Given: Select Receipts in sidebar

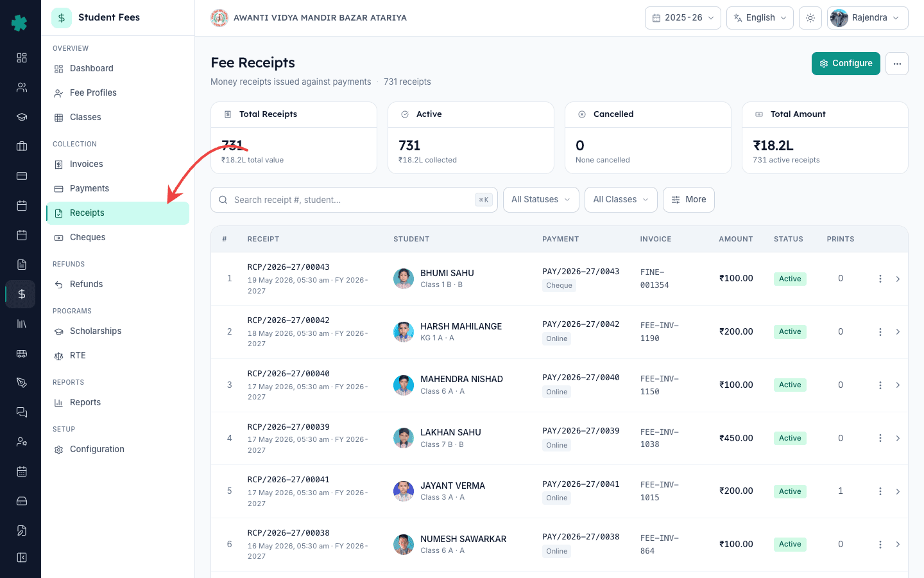Looking at the screenshot, I should click(x=117, y=213).
